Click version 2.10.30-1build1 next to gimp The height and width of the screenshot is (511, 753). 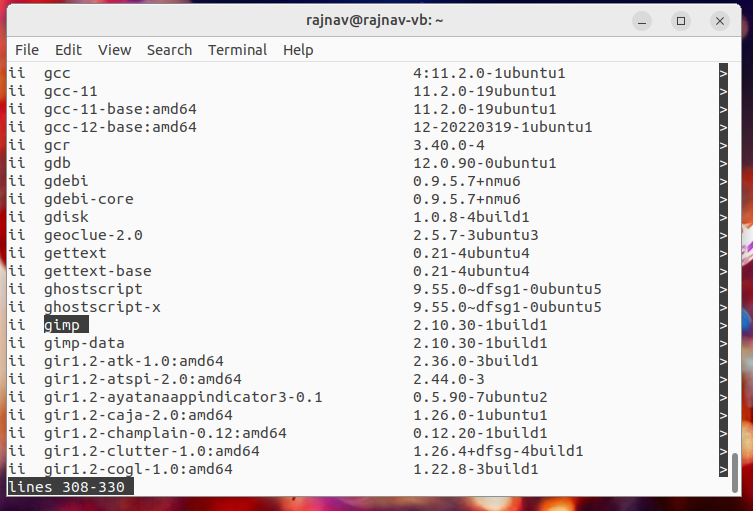[x=480, y=325]
